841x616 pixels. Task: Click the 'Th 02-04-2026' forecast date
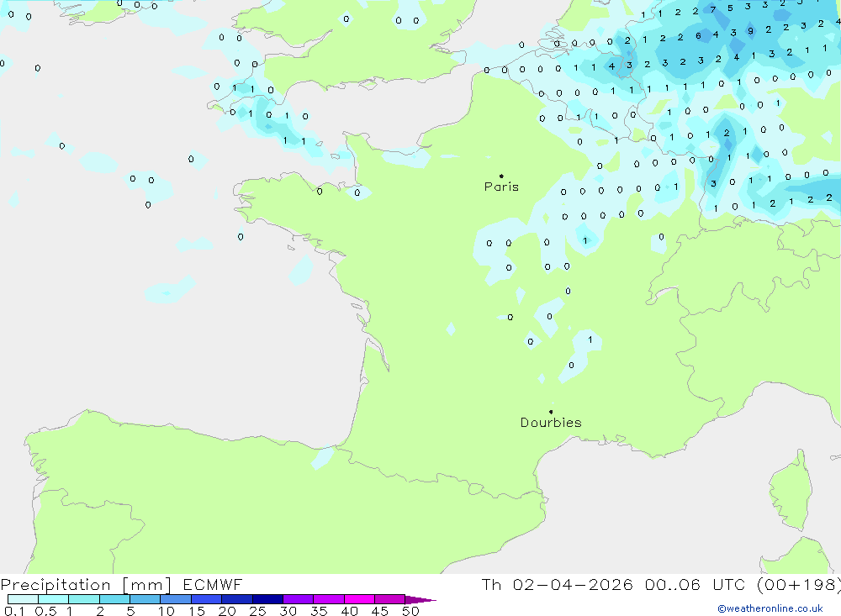click(558, 584)
